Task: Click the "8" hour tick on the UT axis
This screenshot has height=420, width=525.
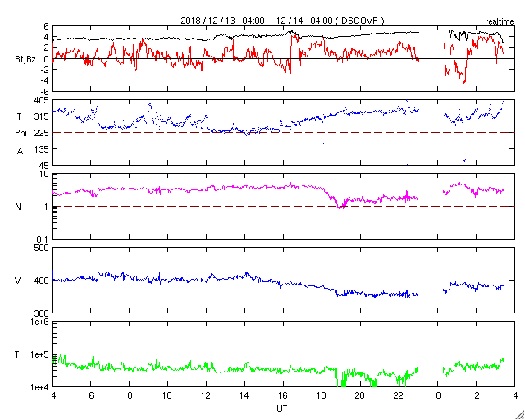Action: point(130,395)
